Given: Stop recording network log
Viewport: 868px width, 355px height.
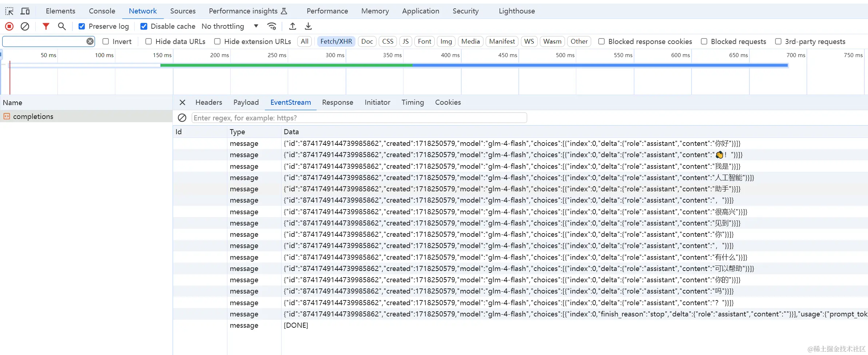Looking at the screenshot, I should [x=9, y=26].
